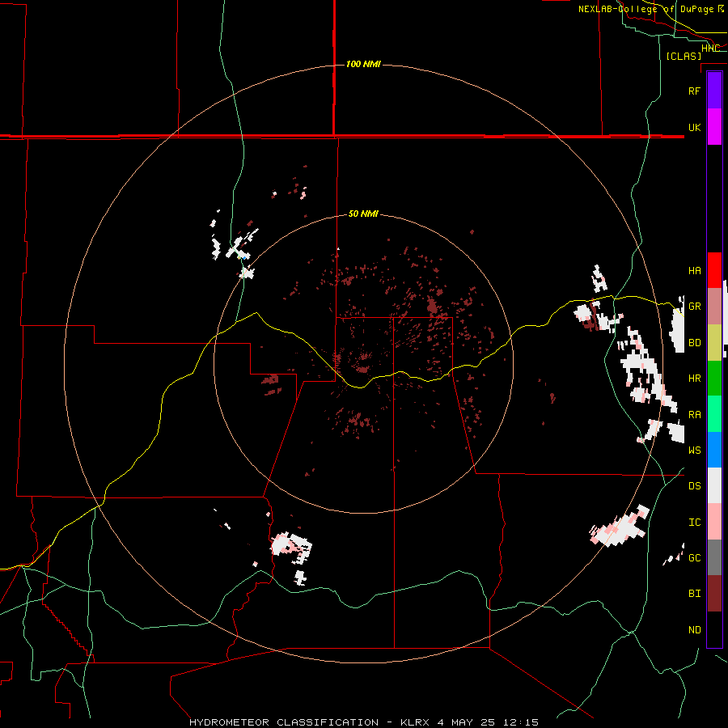The width and height of the screenshot is (728, 728).
Task: Click the 'NEXLAB-College of DuPage' credit text
Action: (645, 9)
